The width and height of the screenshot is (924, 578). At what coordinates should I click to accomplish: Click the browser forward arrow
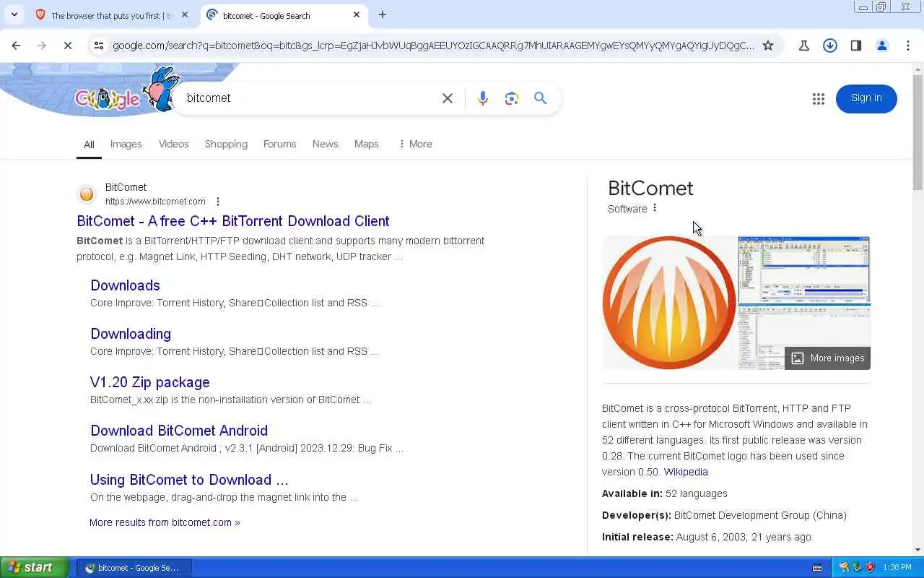coord(41,46)
